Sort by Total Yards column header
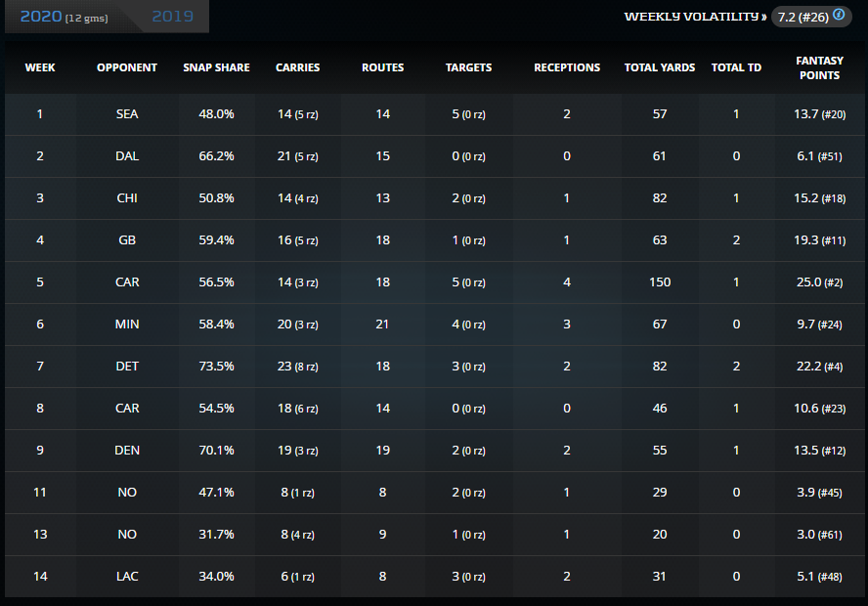Screen dimensions: 868x606 pos(660,67)
